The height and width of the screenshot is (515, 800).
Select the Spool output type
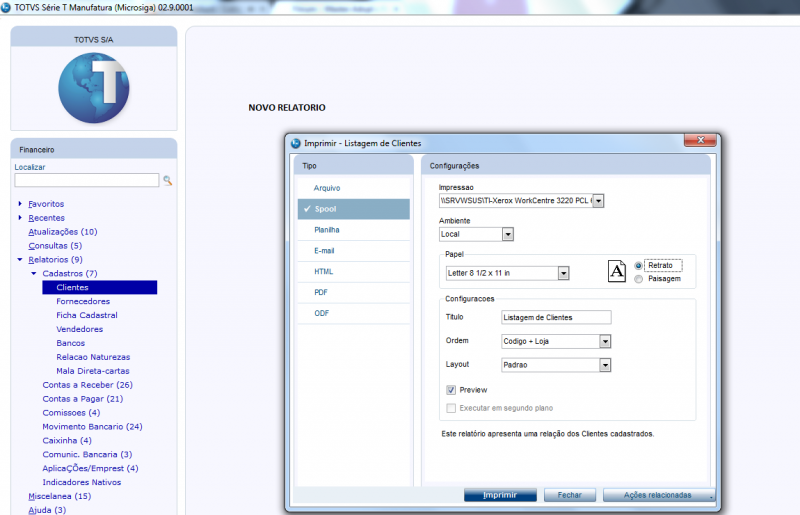(354, 209)
